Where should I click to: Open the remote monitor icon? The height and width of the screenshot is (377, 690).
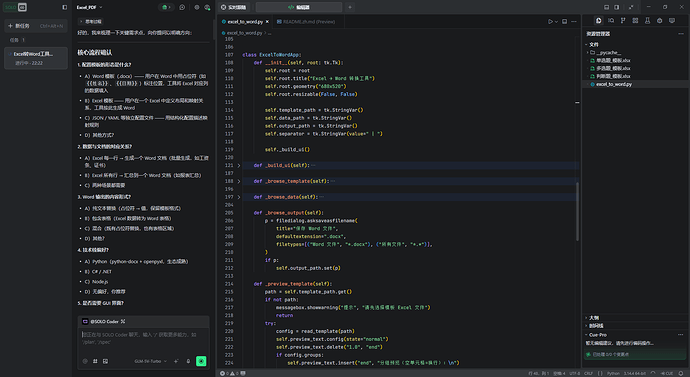point(672,21)
